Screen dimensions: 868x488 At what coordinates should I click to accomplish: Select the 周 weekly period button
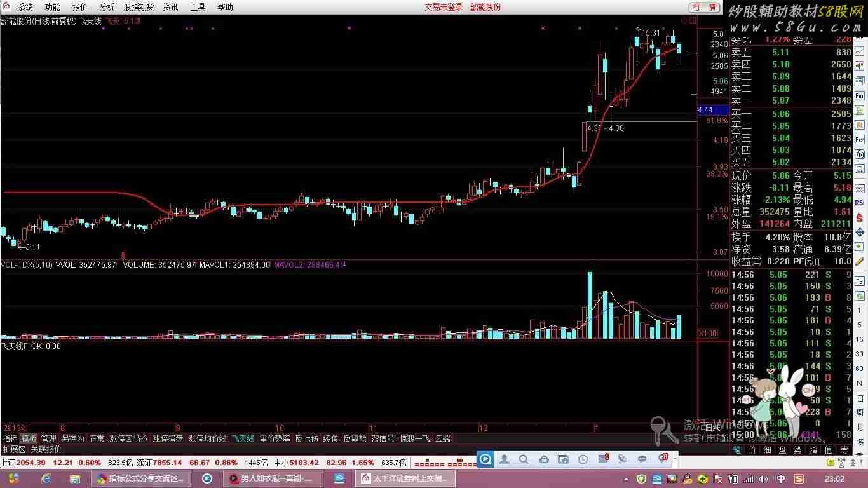pos(860,412)
